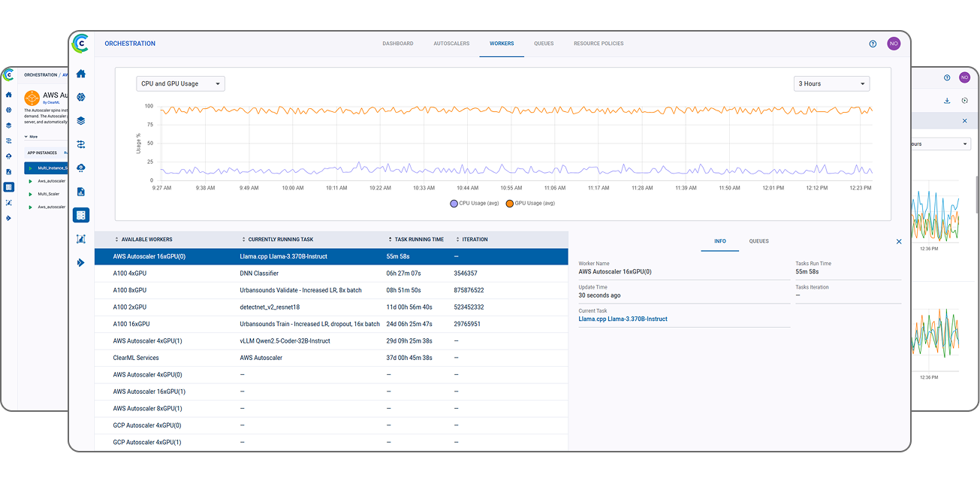Expand the More section in the left window
980x496 pixels.
tap(31, 137)
